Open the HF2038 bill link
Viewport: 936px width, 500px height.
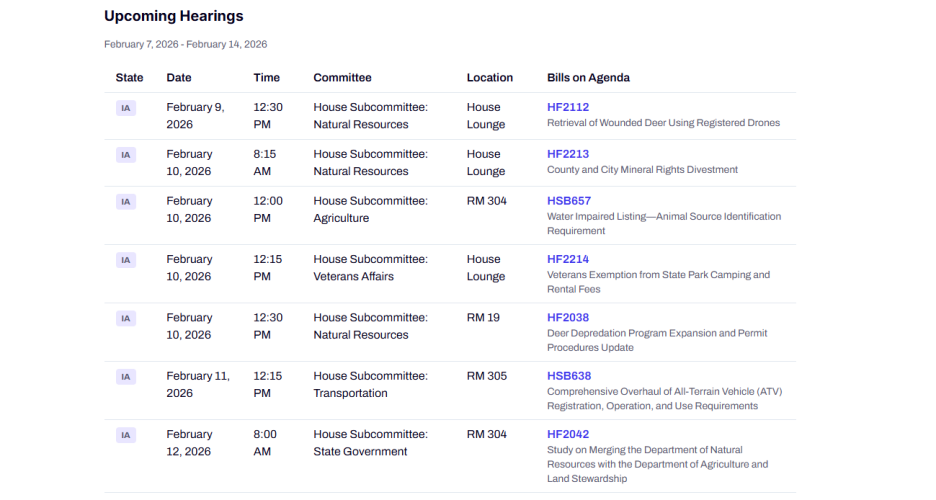pos(567,318)
